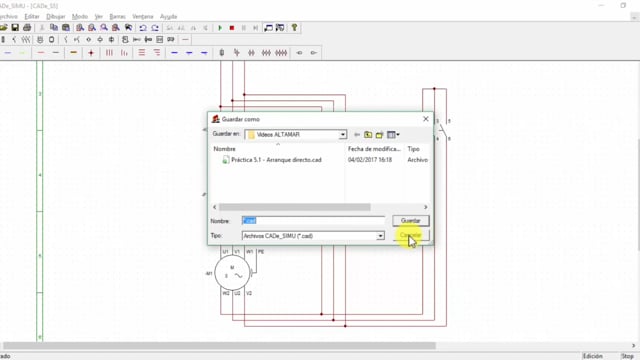Click the file list's horizontal scrollbar thumb
The image size is (640, 360).
click(x=295, y=207)
